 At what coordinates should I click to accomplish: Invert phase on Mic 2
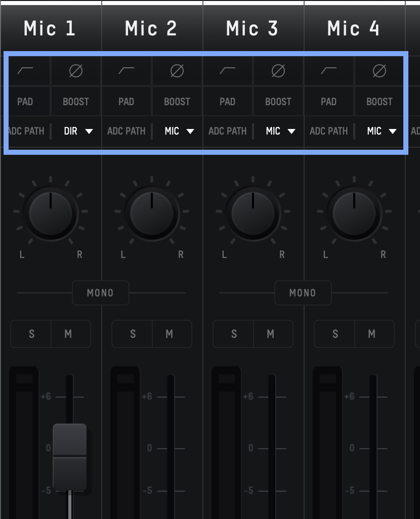(x=177, y=70)
